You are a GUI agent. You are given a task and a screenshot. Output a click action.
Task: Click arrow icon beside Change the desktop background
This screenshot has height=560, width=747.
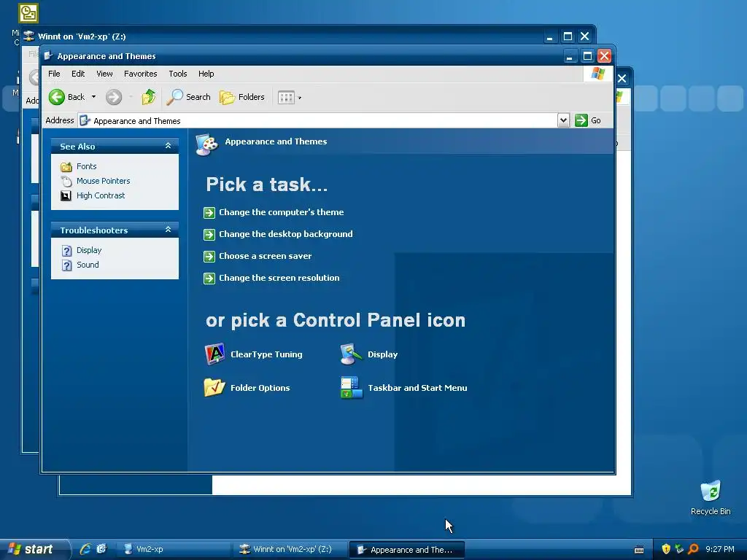tap(209, 235)
